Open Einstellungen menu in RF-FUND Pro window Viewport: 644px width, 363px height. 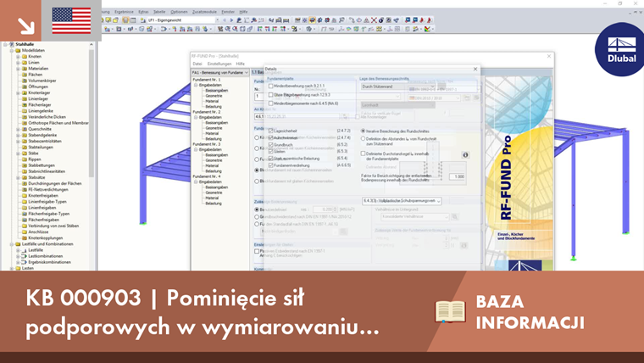(x=219, y=64)
